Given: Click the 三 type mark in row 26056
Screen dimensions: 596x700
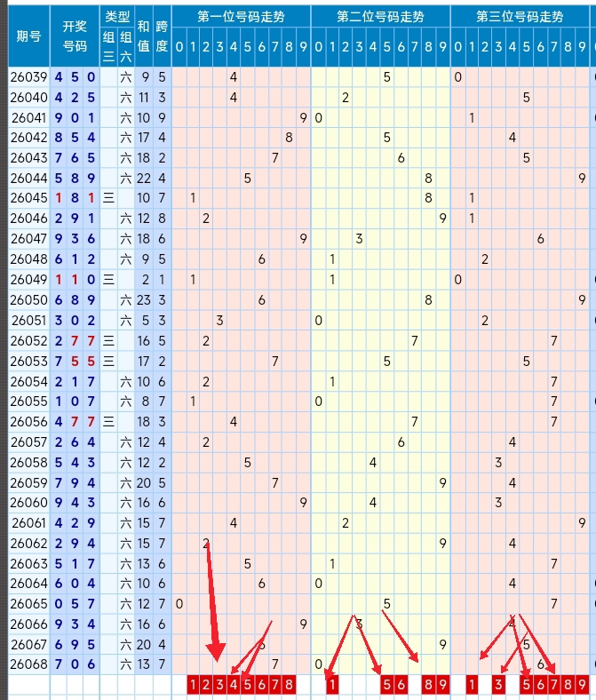Looking at the screenshot, I should tap(108, 422).
